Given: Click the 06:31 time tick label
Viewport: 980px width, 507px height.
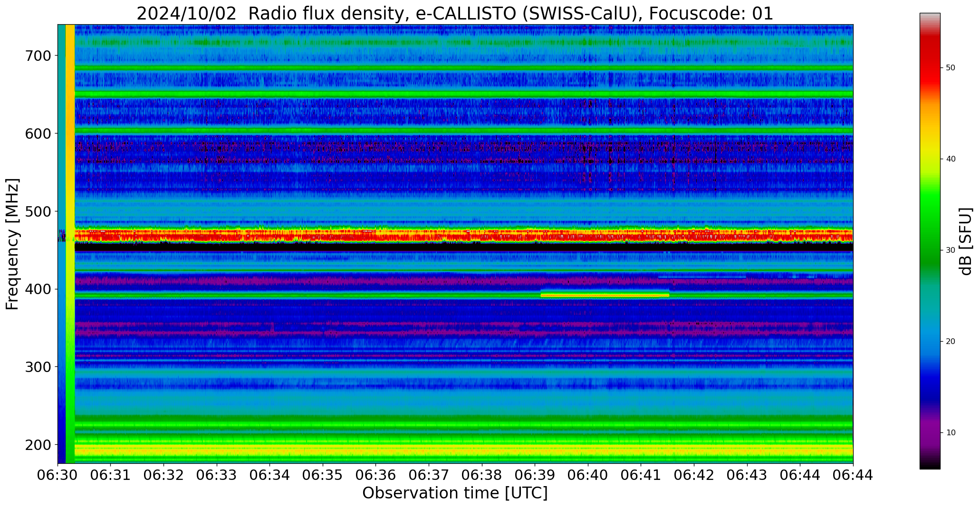Looking at the screenshot, I should [x=111, y=475].
